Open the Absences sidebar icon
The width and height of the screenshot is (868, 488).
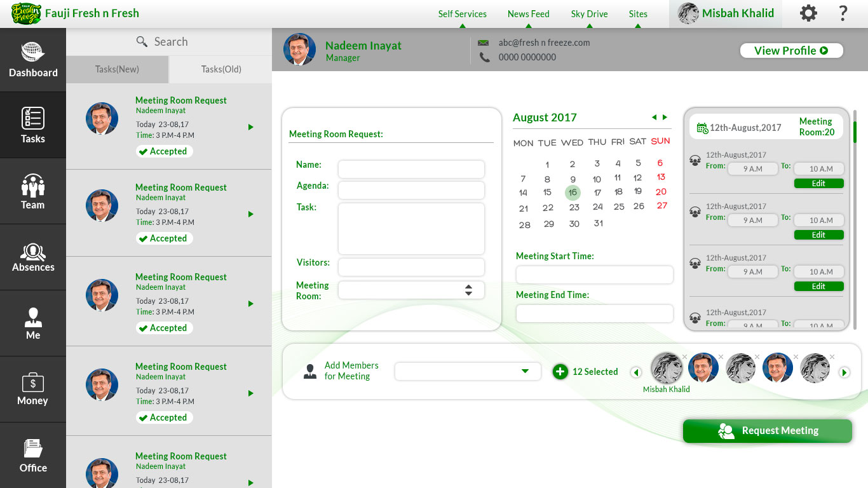pos(33,252)
